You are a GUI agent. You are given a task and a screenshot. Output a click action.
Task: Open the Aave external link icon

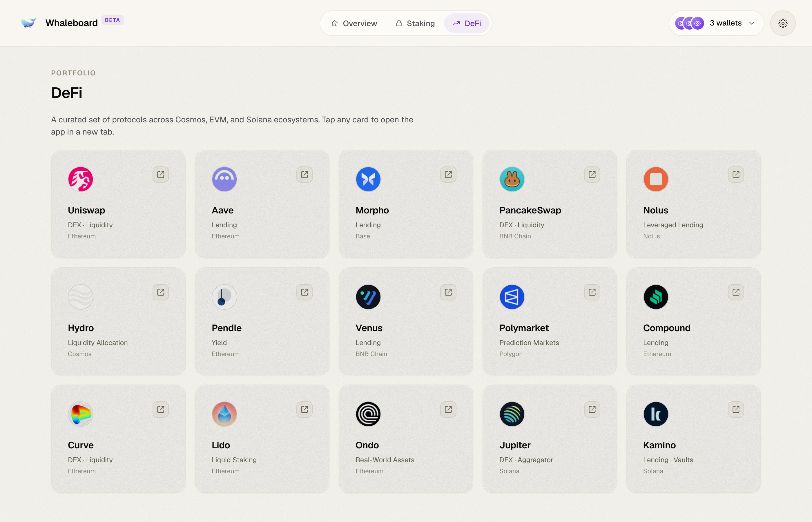pos(304,175)
